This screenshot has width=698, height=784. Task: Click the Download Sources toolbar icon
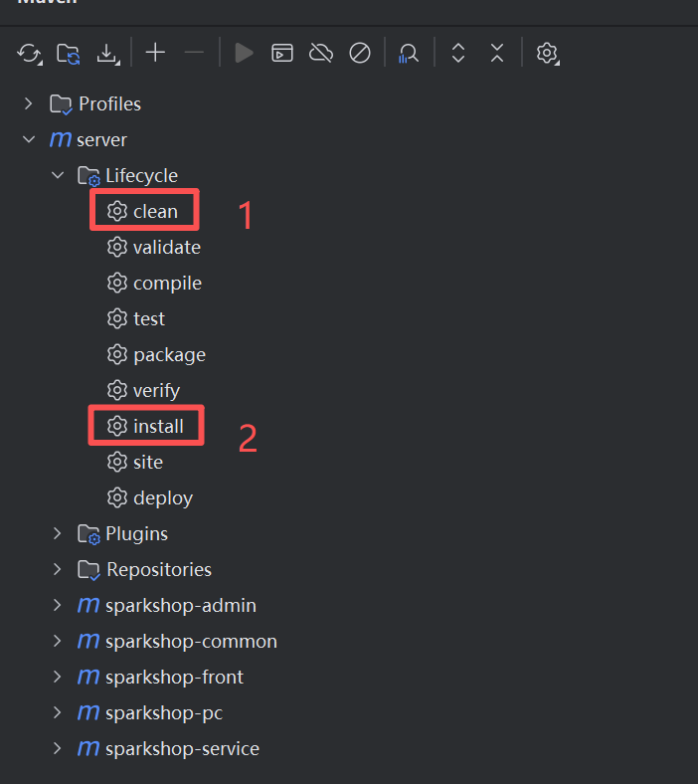(107, 54)
